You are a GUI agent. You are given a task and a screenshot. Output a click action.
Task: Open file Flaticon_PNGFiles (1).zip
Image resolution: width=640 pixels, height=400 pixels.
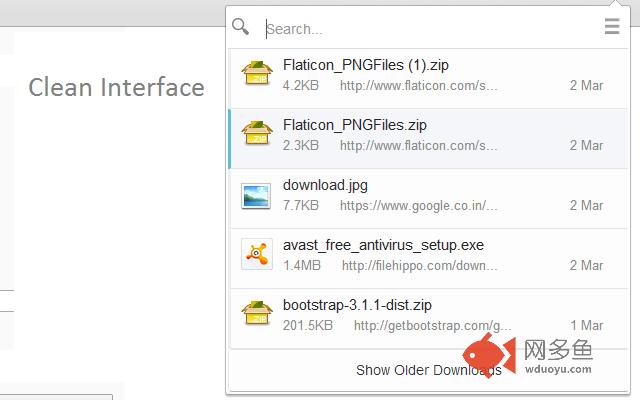[366, 65]
